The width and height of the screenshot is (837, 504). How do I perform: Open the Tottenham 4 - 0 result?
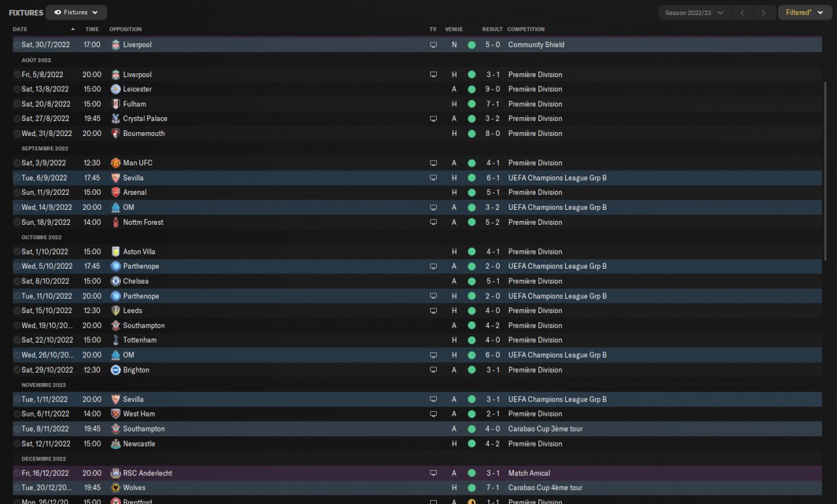tap(492, 340)
